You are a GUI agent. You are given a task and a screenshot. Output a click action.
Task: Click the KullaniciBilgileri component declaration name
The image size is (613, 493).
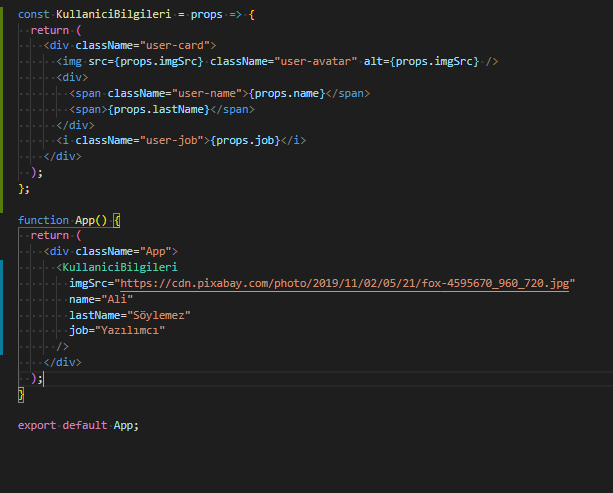113,14
